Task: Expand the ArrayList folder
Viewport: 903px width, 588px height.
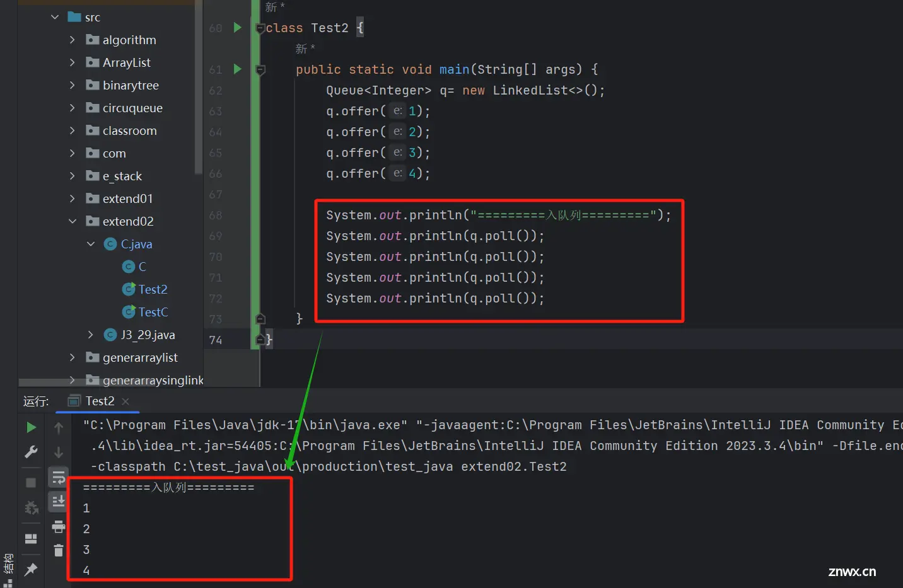Action: click(x=72, y=62)
